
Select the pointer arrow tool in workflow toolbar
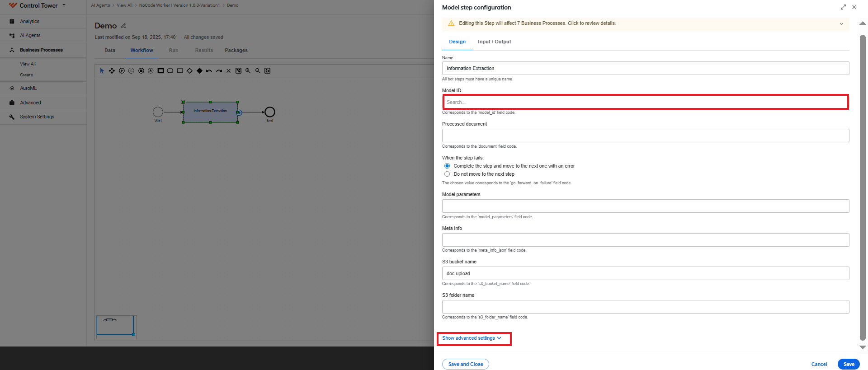(x=102, y=71)
